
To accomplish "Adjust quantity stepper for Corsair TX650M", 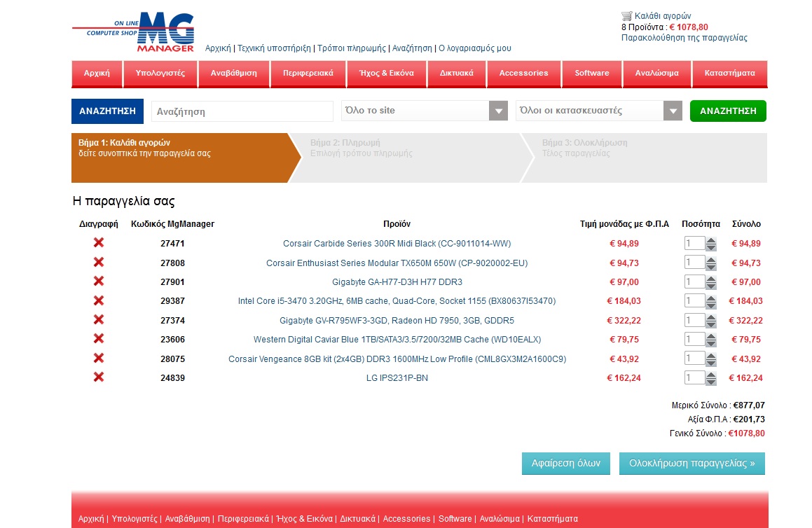I will coord(711,263).
